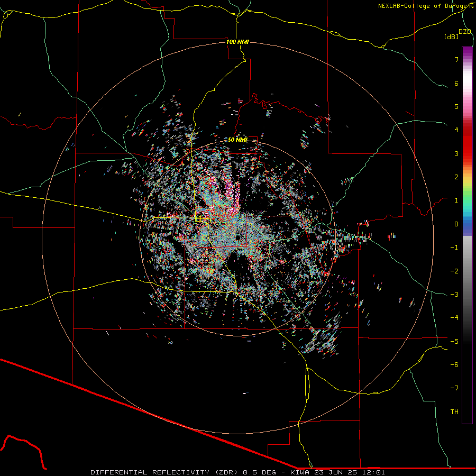Click the -2 value on color scale
476x476 pixels.
454,271
